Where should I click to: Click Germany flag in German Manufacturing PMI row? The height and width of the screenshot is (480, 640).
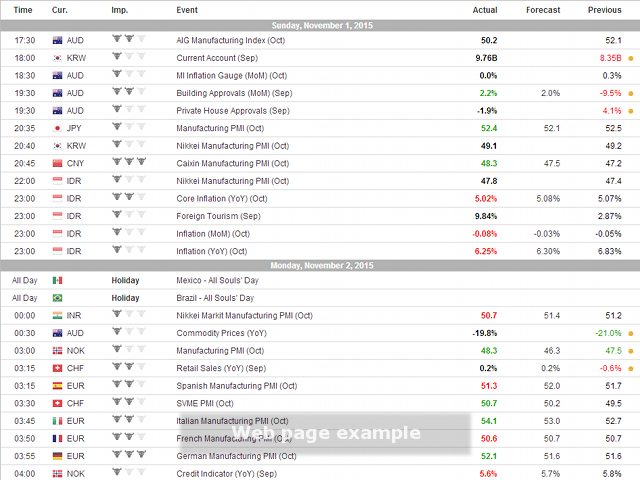pos(58,456)
